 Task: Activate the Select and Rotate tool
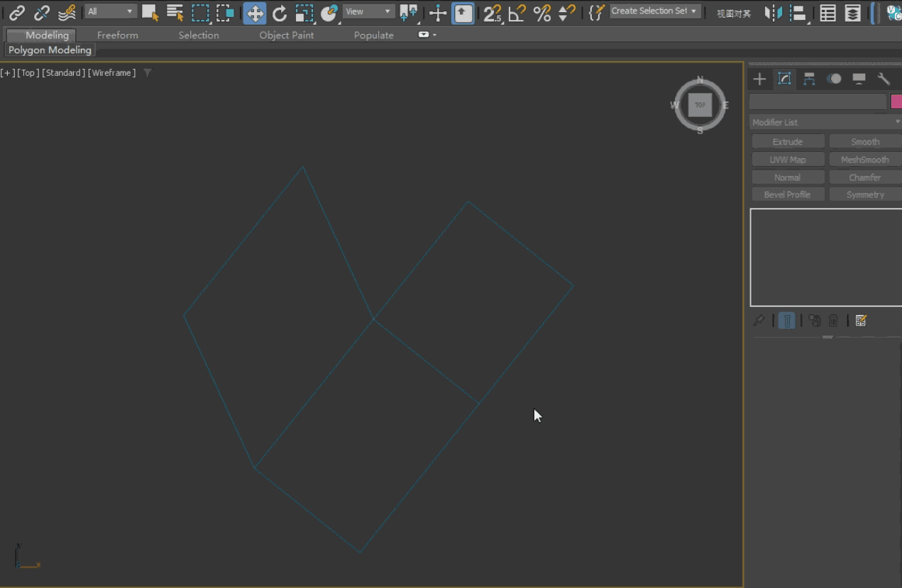280,12
